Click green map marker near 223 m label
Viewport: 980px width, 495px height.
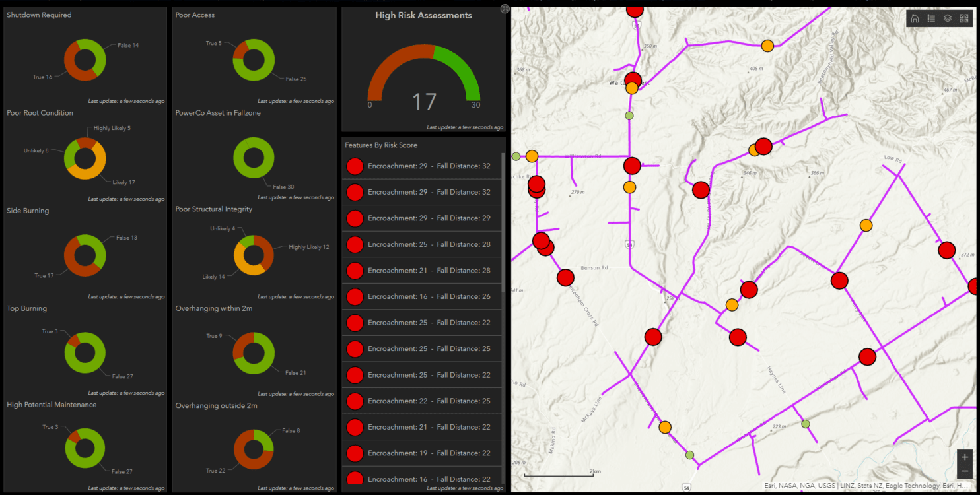(805, 424)
